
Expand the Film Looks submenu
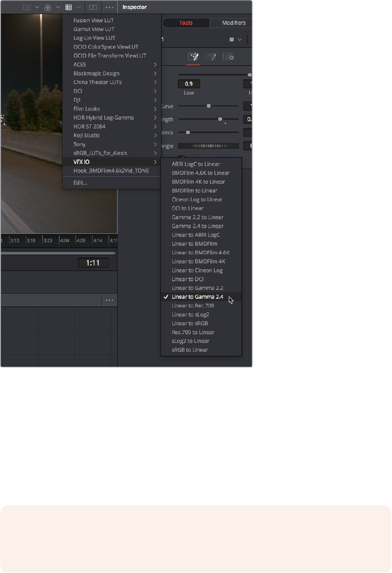click(112, 109)
